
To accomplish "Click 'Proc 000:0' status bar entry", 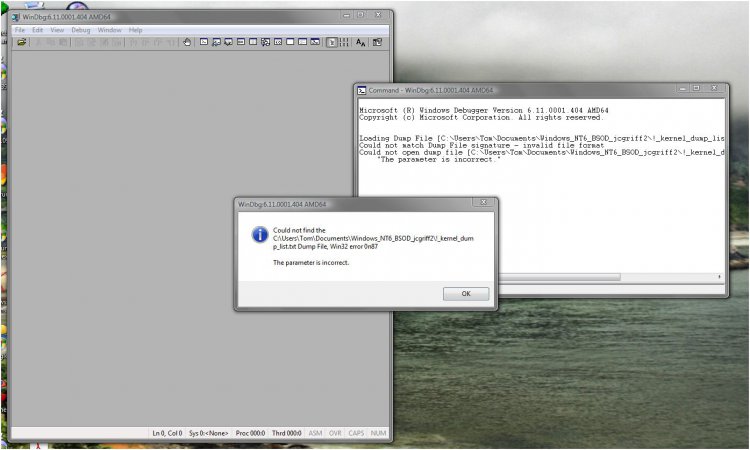I will pyautogui.click(x=250, y=433).
